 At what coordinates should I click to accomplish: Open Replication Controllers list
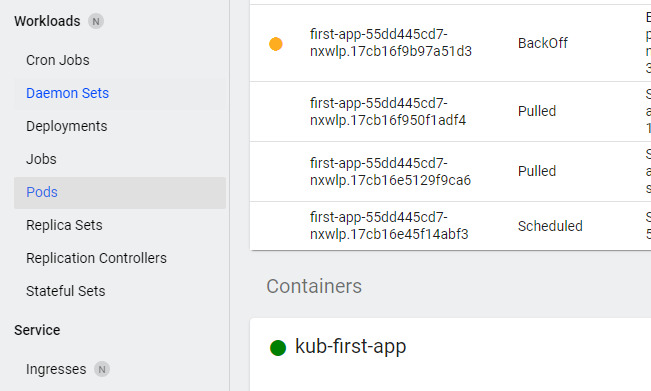click(96, 258)
